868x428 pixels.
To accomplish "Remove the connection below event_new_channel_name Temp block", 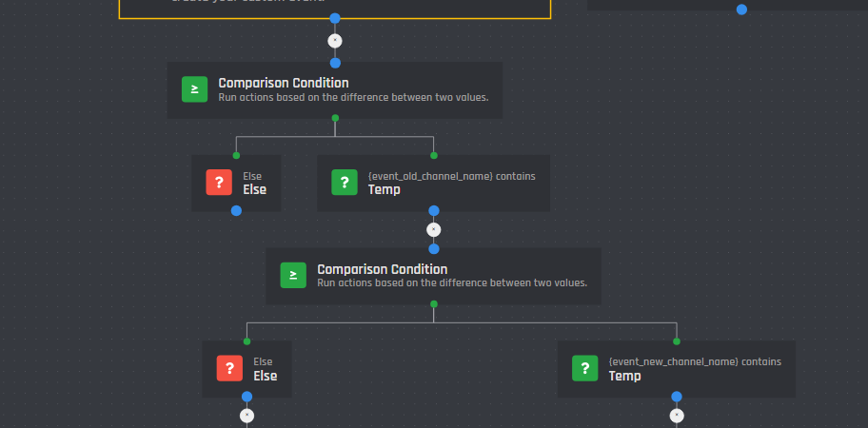I will (677, 415).
